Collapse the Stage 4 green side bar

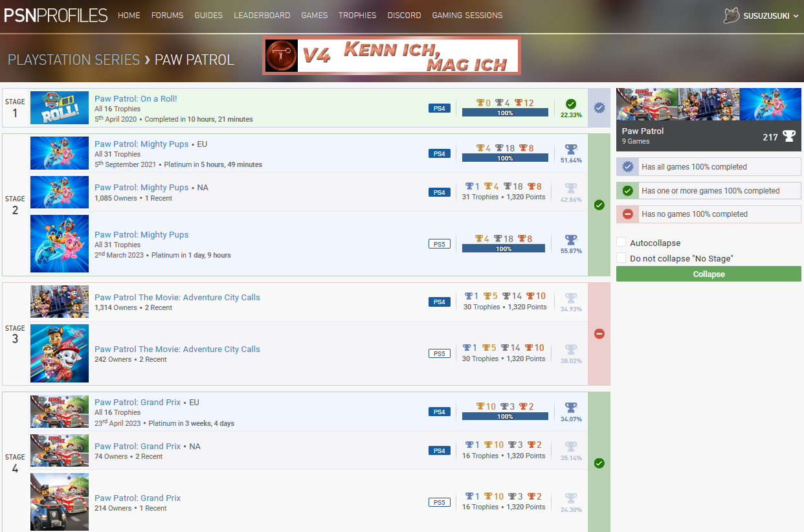click(599, 462)
